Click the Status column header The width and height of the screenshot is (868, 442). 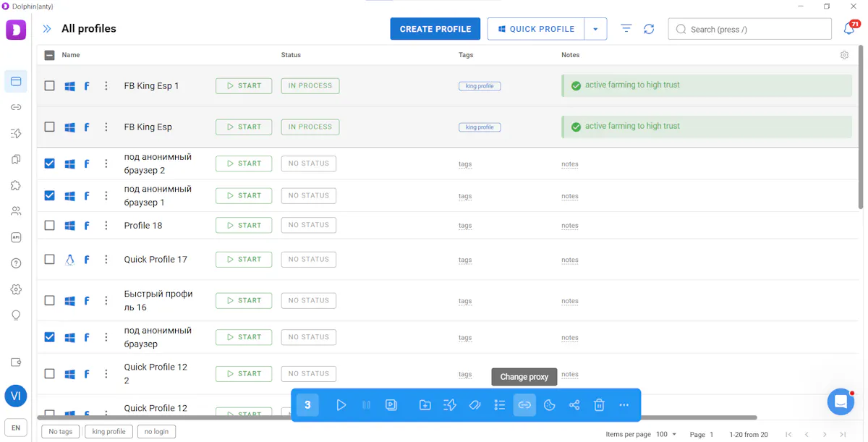click(x=291, y=55)
